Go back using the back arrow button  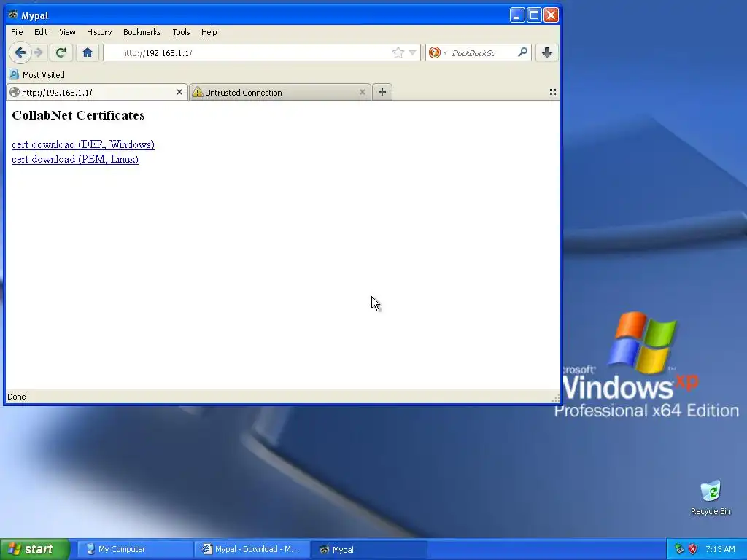pyautogui.click(x=20, y=52)
